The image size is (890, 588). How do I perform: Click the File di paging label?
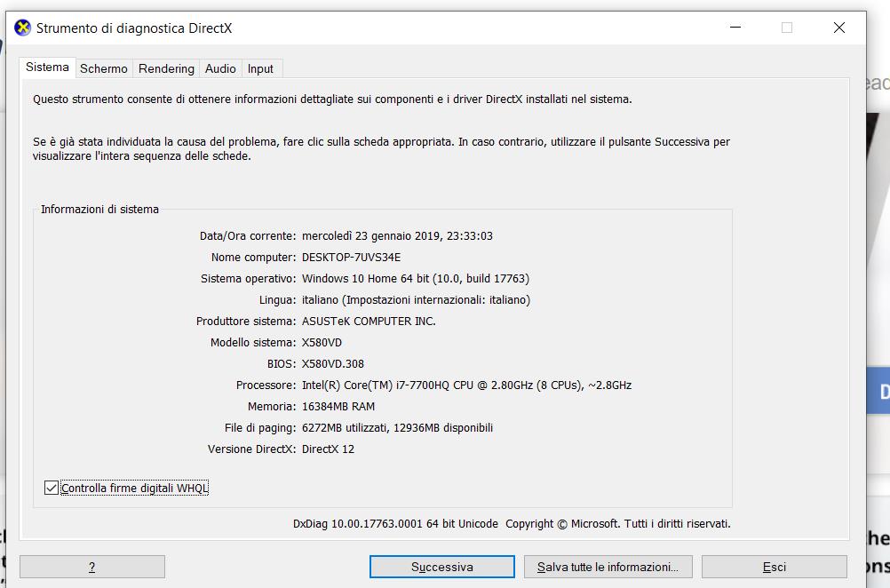click(260, 427)
